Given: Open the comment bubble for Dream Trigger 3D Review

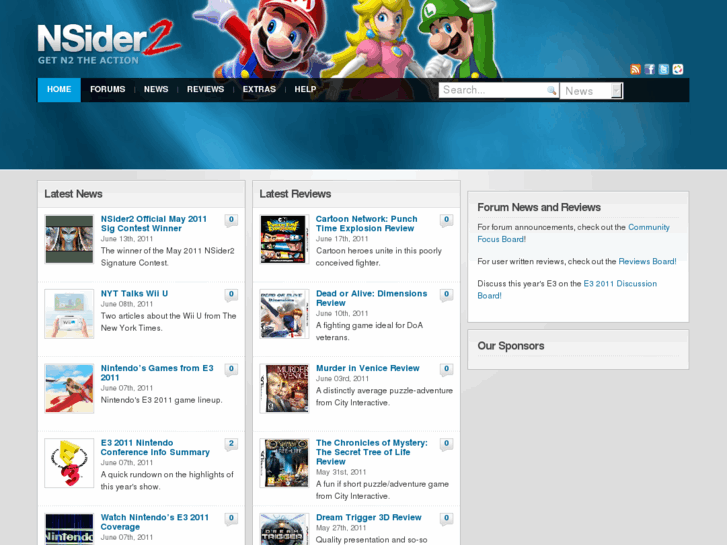Looking at the screenshot, I should (446, 519).
